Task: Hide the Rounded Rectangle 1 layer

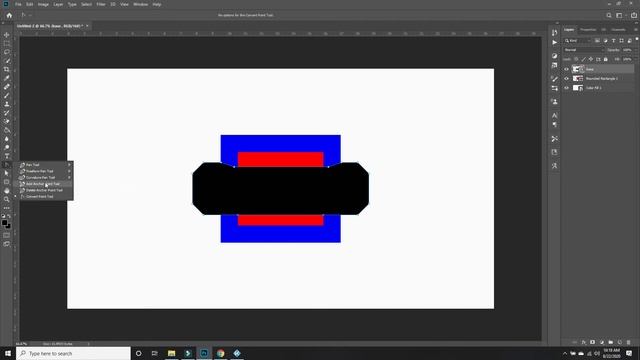Action: click(x=567, y=78)
